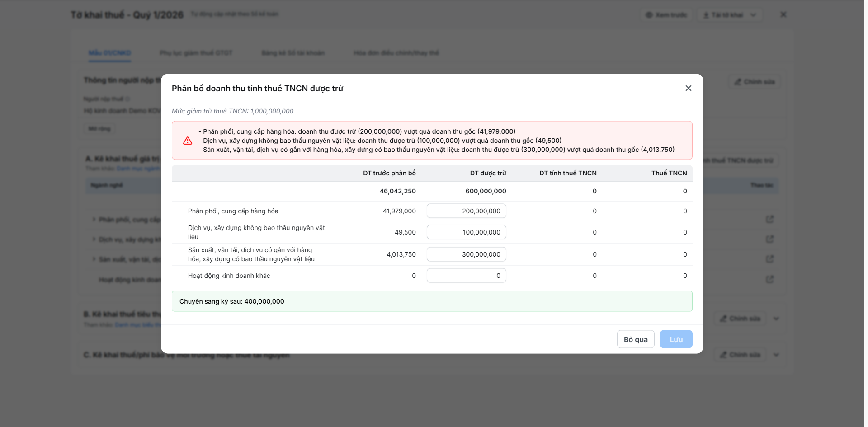This screenshot has width=868, height=427.
Task: Switch to Mẫu 01/CNKD tab in background
Action: point(109,53)
